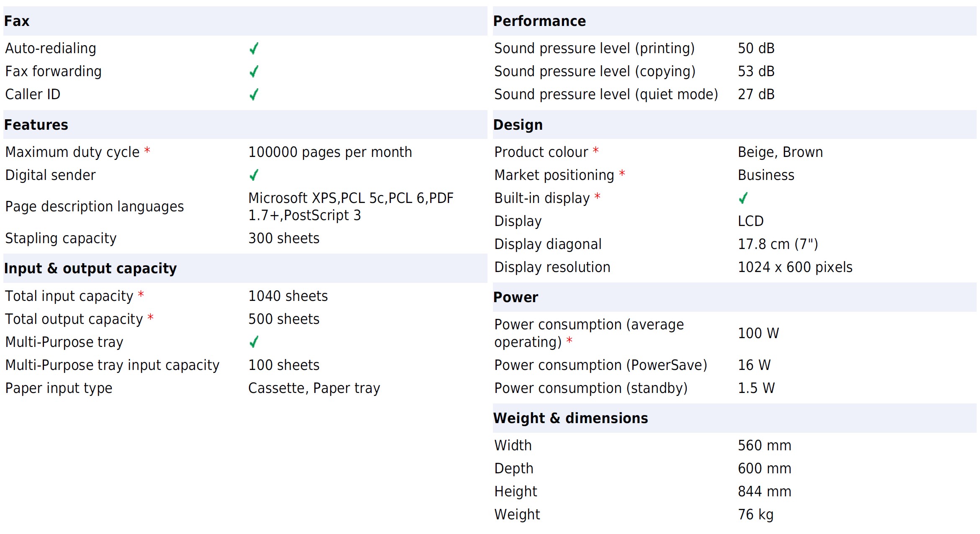Click the red asterisk beside Market positioning
The height and width of the screenshot is (534, 980).
(622, 173)
